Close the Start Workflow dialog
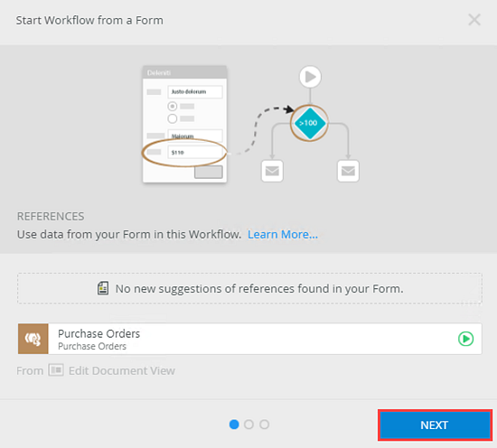Screen dimensions: 497x448 coord(474,20)
